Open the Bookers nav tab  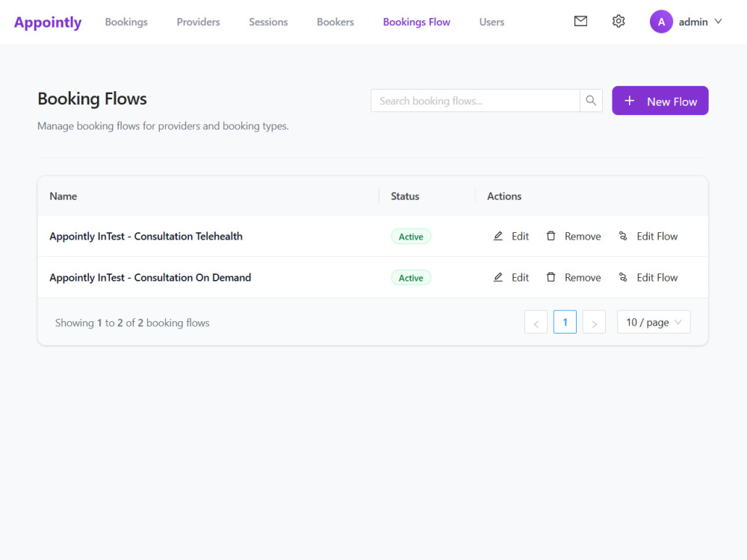[x=335, y=22]
